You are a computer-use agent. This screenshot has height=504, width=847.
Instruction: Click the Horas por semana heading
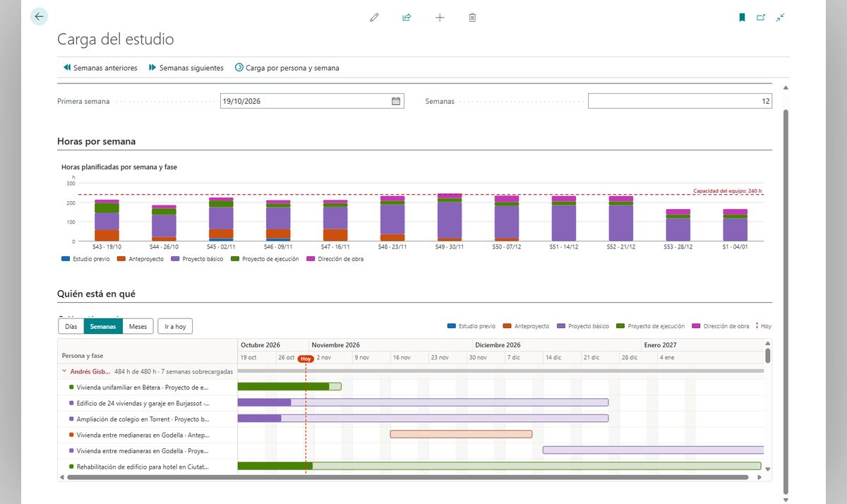[x=96, y=141]
